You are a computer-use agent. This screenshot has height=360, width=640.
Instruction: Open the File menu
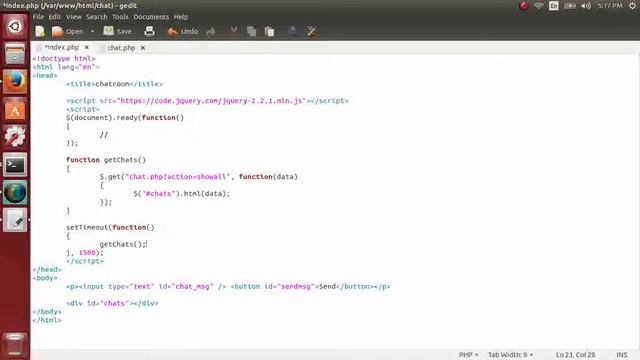click(38, 17)
